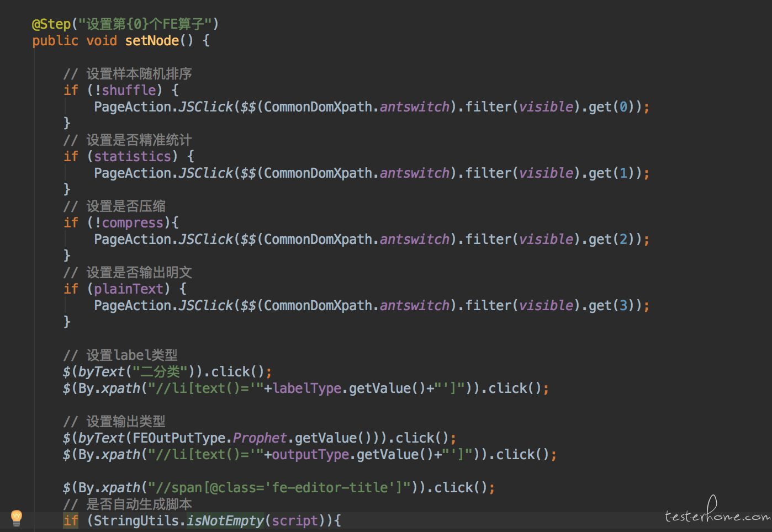Click the 'public' keyword of setNode
Image resolution: width=772 pixels, height=532 pixels.
coord(55,41)
